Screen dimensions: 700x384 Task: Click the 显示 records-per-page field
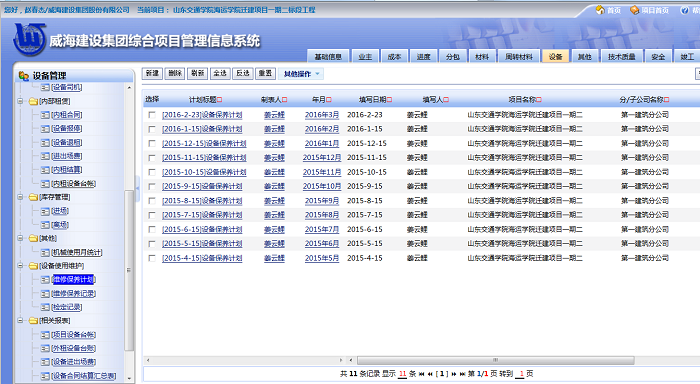pos(402,374)
